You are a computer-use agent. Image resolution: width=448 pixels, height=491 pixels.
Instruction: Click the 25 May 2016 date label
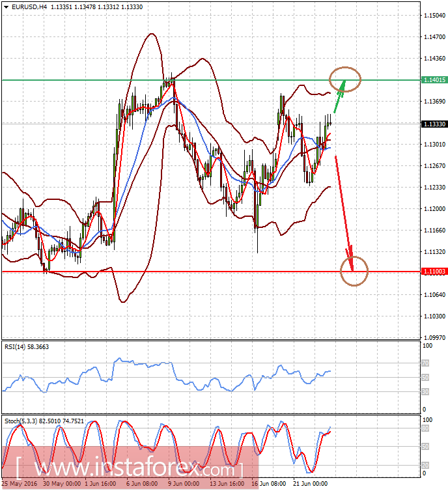(x=19, y=484)
